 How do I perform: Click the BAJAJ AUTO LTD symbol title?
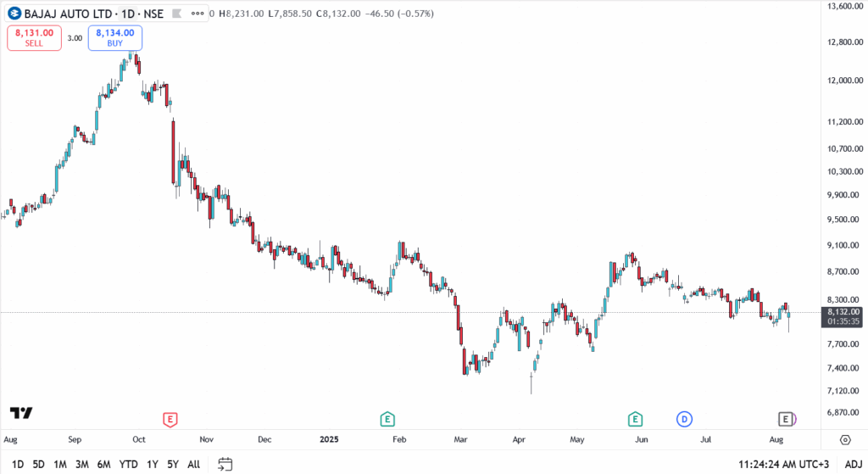pyautogui.click(x=68, y=14)
